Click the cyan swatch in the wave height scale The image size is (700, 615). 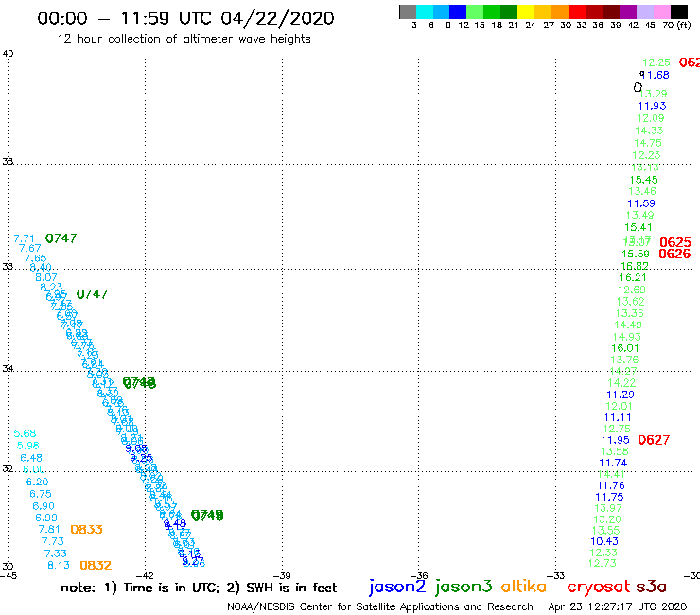pos(425,12)
